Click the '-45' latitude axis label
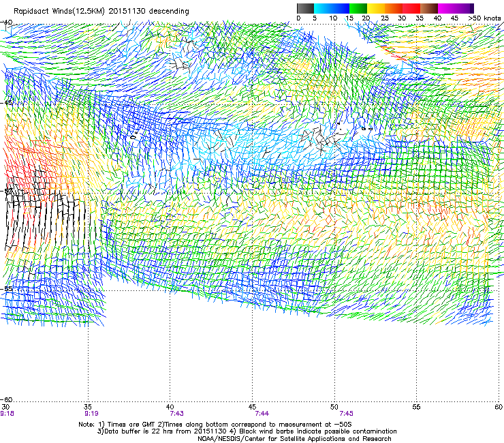 coord(7,103)
